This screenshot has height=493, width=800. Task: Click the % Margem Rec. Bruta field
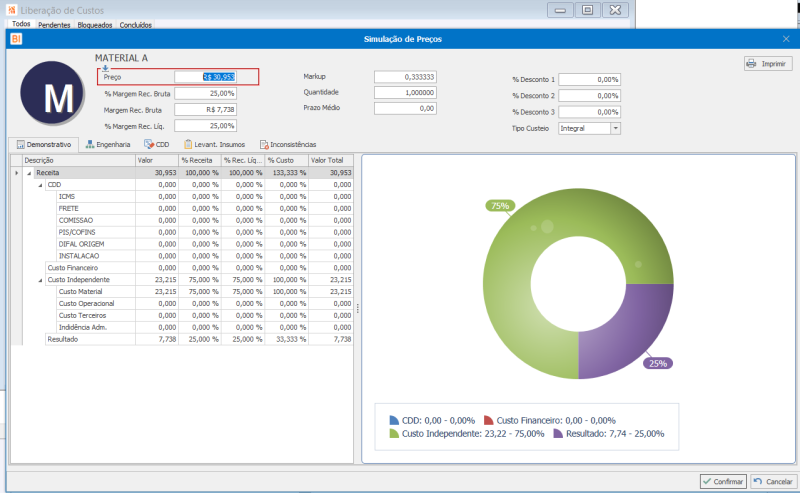click(205, 93)
